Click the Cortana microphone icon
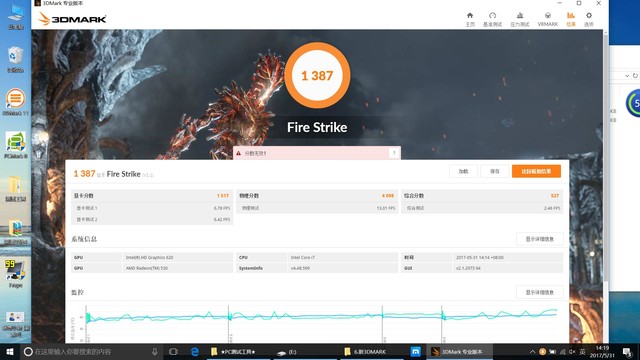640x360 pixels. (155, 351)
